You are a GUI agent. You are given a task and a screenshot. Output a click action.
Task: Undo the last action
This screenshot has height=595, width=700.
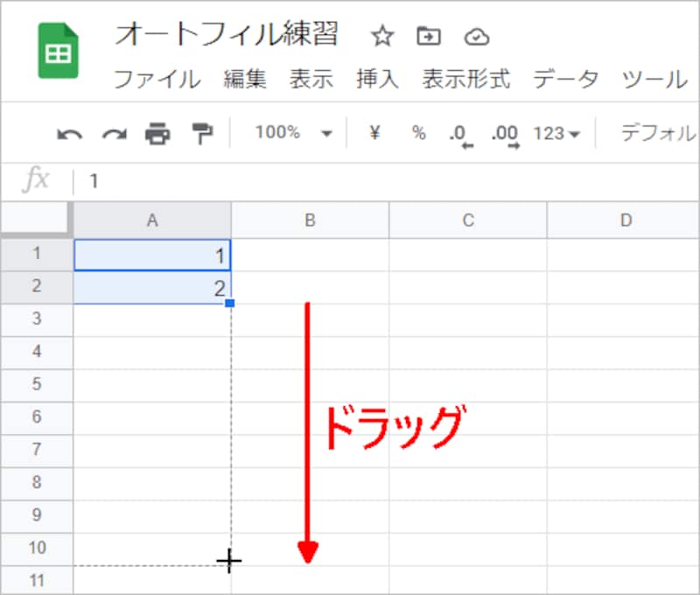[71, 130]
